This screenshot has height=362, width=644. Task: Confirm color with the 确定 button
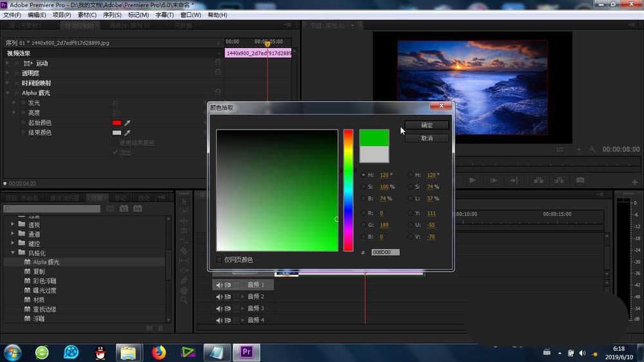coord(427,125)
